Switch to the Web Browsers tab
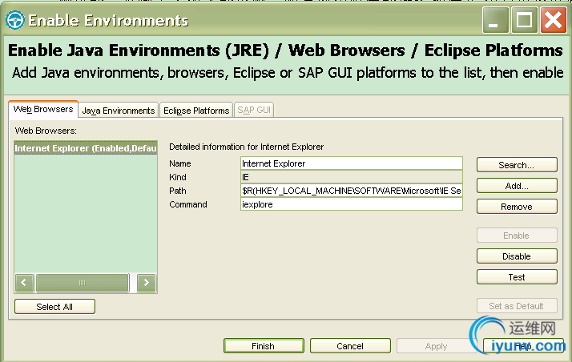 click(43, 109)
